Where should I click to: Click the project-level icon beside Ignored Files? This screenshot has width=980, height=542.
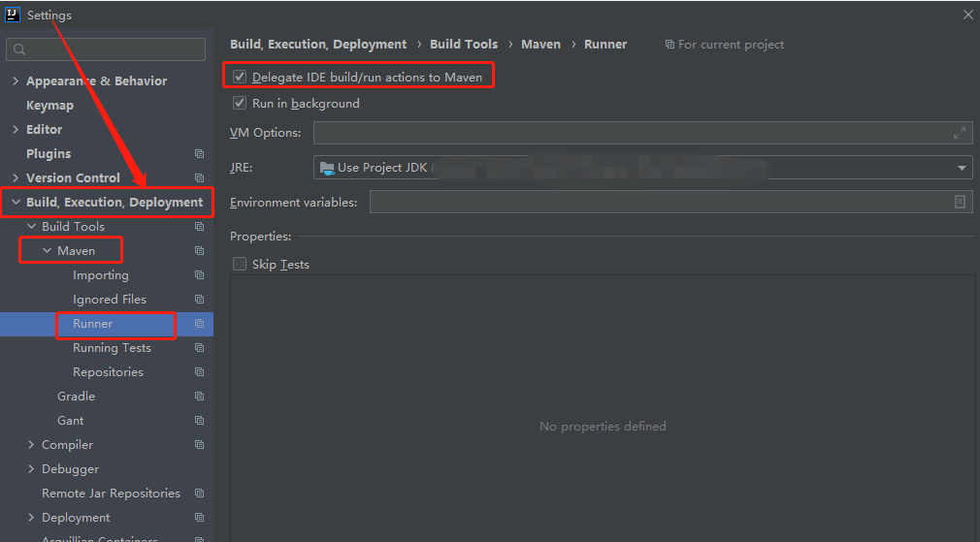pos(199,300)
